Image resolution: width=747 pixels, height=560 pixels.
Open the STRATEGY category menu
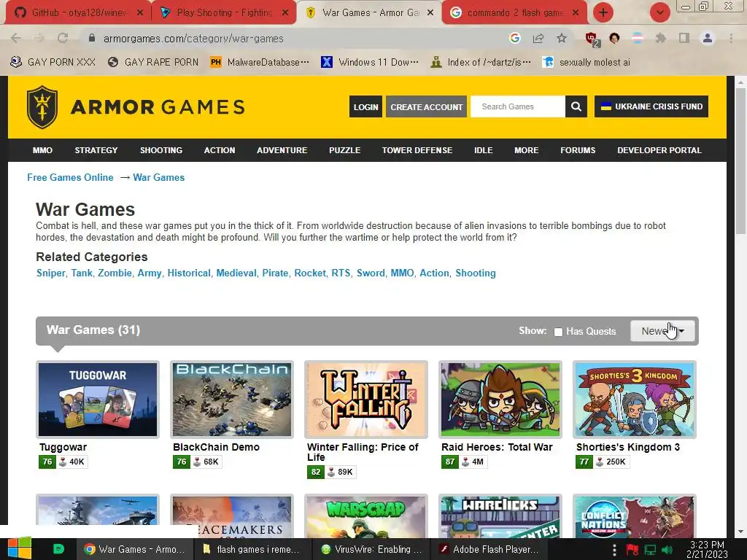pos(96,150)
